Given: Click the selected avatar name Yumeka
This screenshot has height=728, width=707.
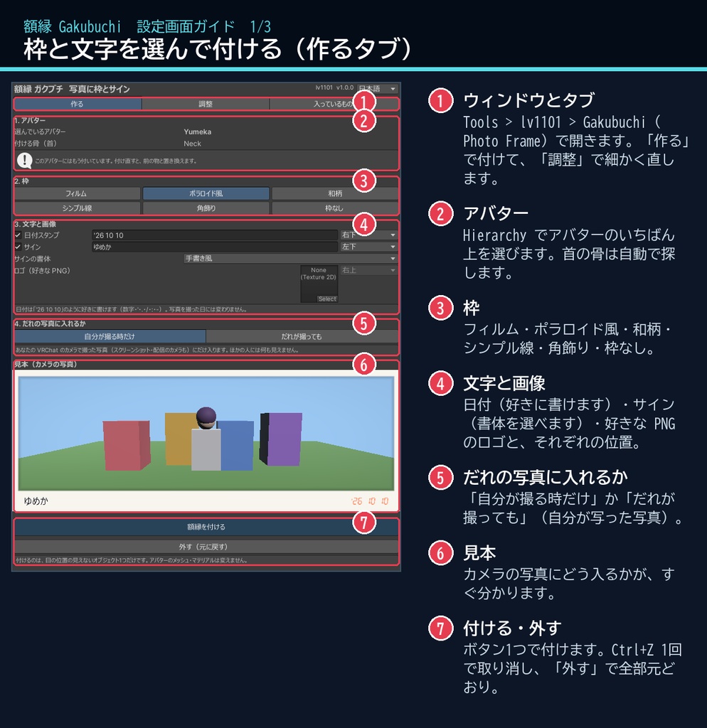Looking at the screenshot, I should [198, 132].
